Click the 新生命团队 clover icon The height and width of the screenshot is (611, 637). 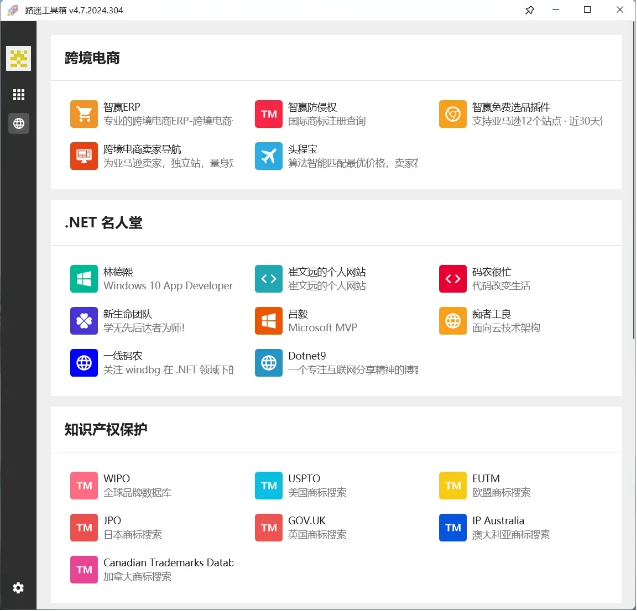pos(84,321)
